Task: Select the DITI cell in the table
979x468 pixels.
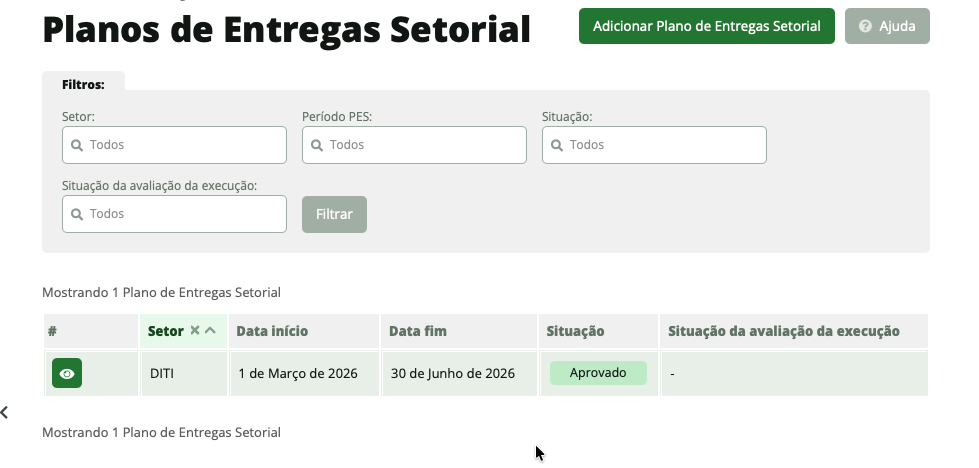Action: tap(162, 373)
